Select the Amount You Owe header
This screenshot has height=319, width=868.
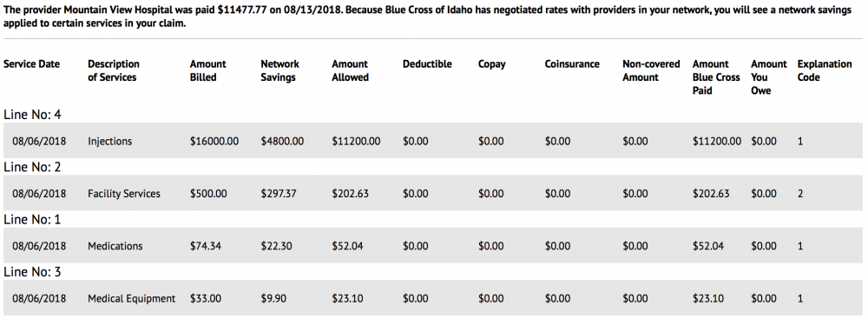(x=769, y=77)
